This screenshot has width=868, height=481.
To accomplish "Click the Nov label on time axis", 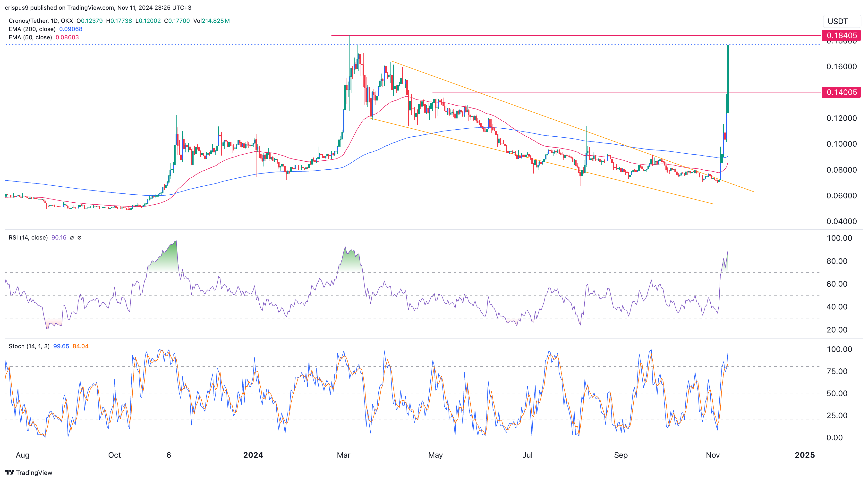I will (x=713, y=455).
